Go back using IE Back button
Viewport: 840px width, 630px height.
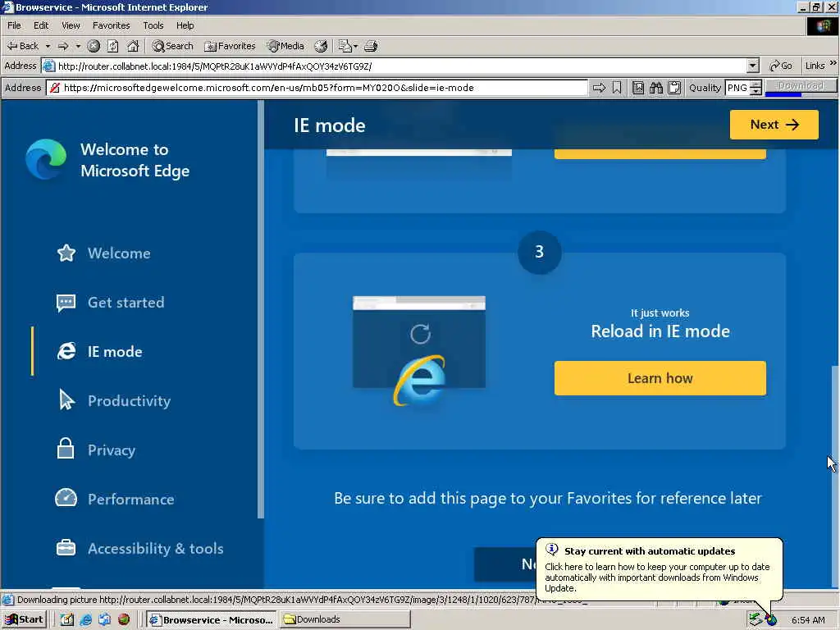click(x=22, y=46)
